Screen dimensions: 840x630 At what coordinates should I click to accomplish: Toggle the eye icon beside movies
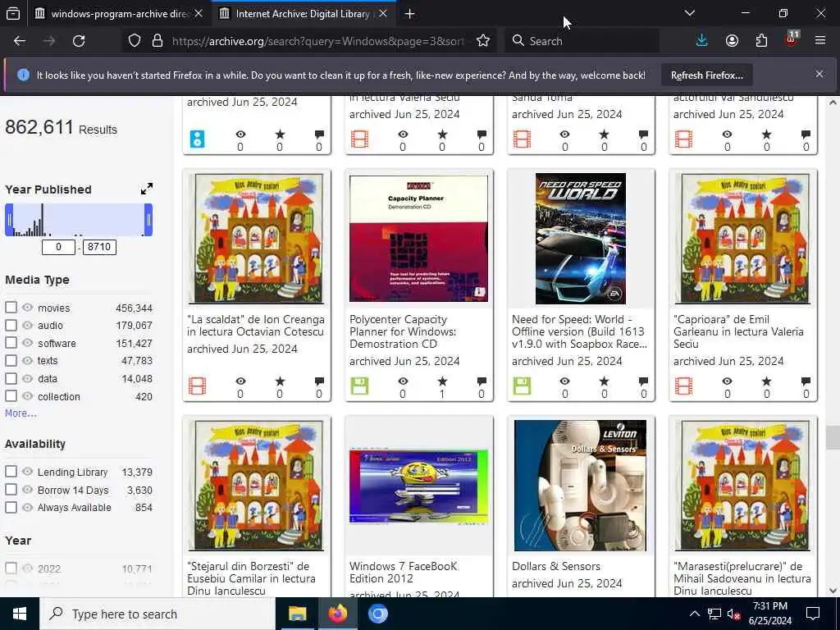coord(27,308)
